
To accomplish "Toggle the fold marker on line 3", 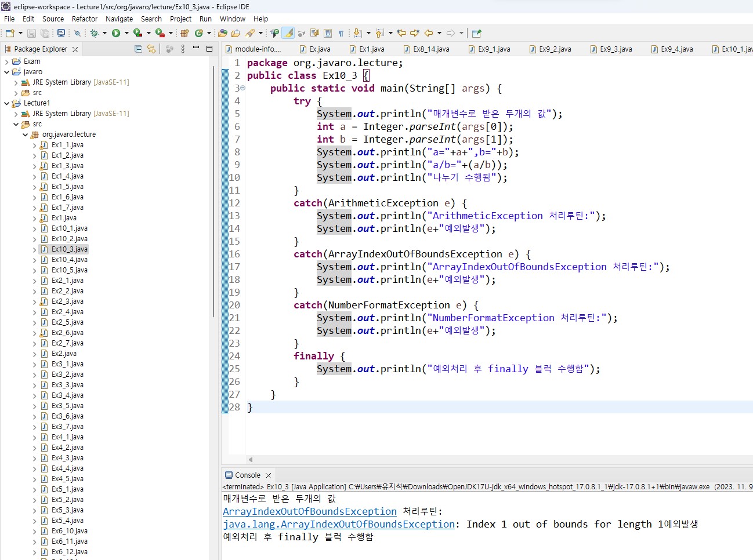I will pyautogui.click(x=242, y=88).
